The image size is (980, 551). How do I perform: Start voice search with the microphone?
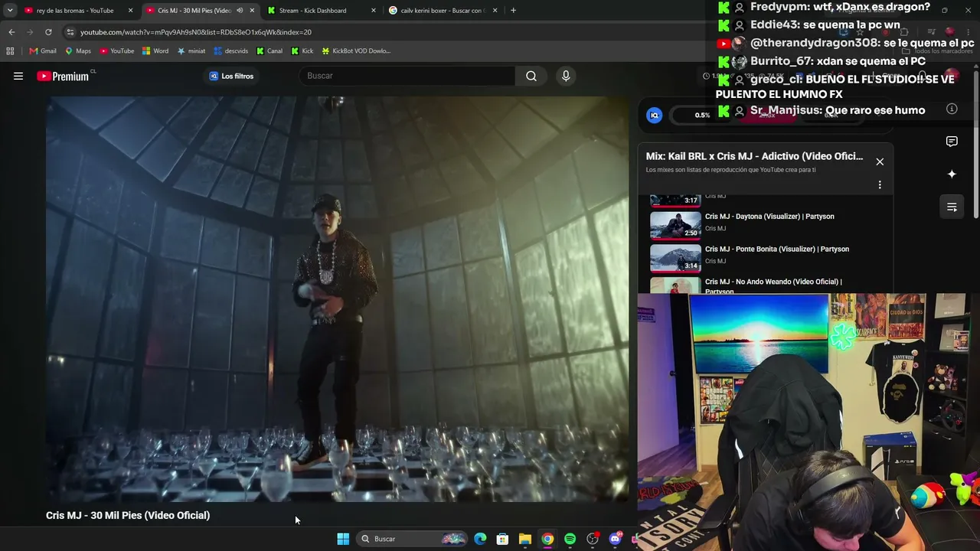coord(566,76)
